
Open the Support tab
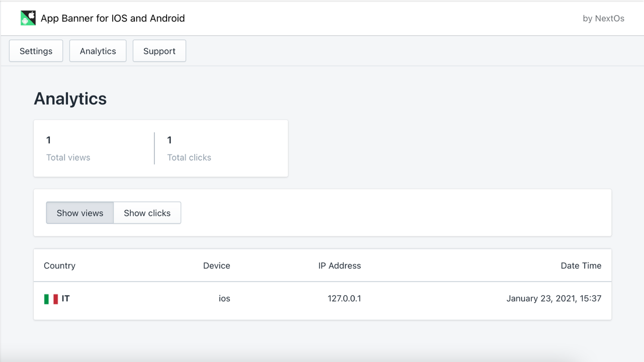(159, 51)
